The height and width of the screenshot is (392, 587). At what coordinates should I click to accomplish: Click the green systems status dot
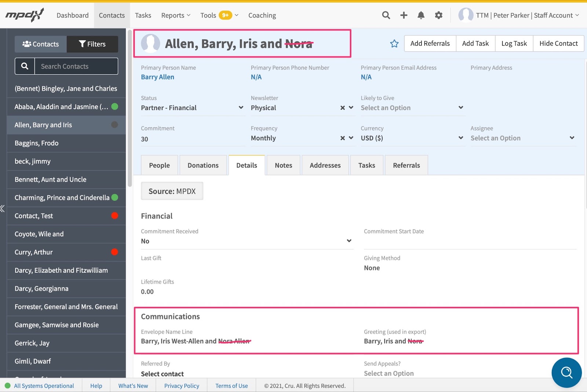tap(7, 385)
